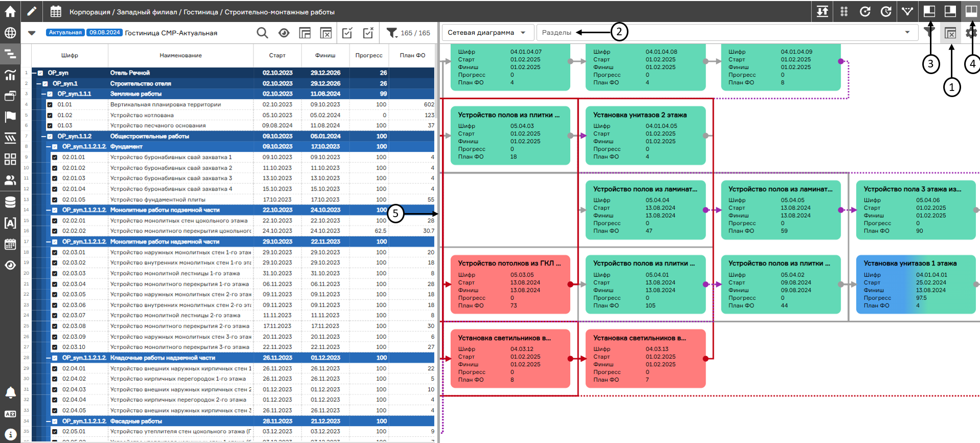
Task: Click the pencil edit icon
Action: click(32, 11)
